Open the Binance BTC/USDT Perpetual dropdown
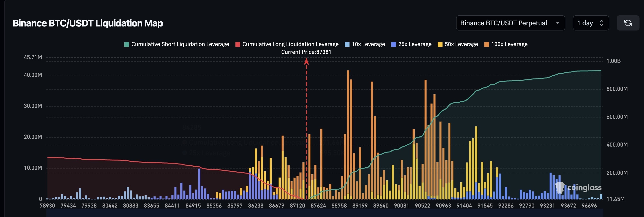This screenshot has width=644, height=217. click(x=510, y=23)
